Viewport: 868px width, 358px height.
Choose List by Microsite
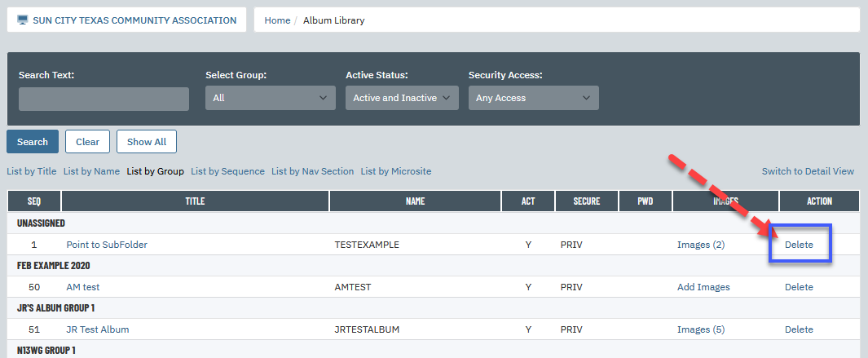pos(396,171)
